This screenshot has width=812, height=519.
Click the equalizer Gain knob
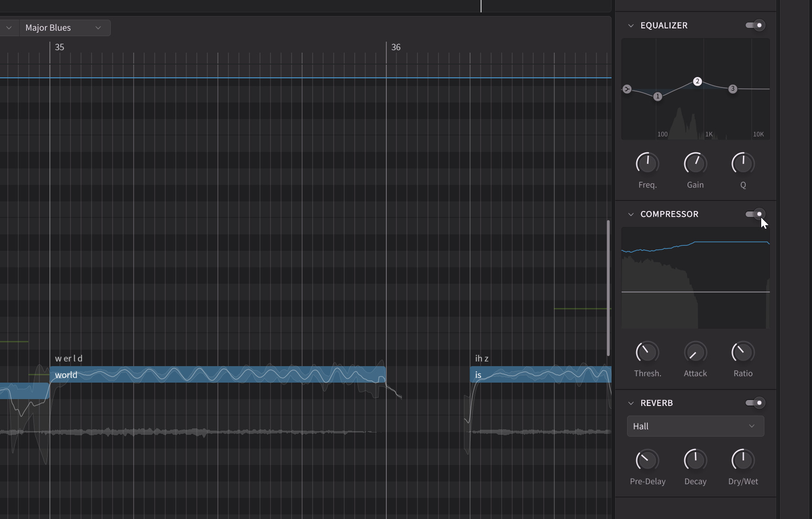click(x=695, y=163)
